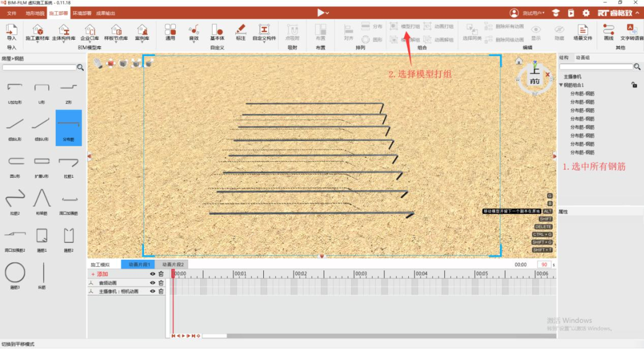Screen dimensions: 644x349
Task: Click the search icon in rebar library
Action: click(80, 68)
